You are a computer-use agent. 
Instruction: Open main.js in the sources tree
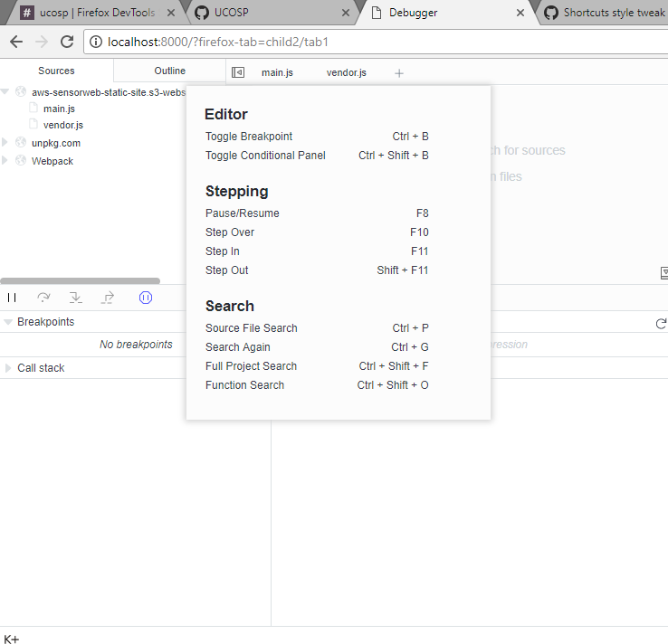pyautogui.click(x=59, y=109)
